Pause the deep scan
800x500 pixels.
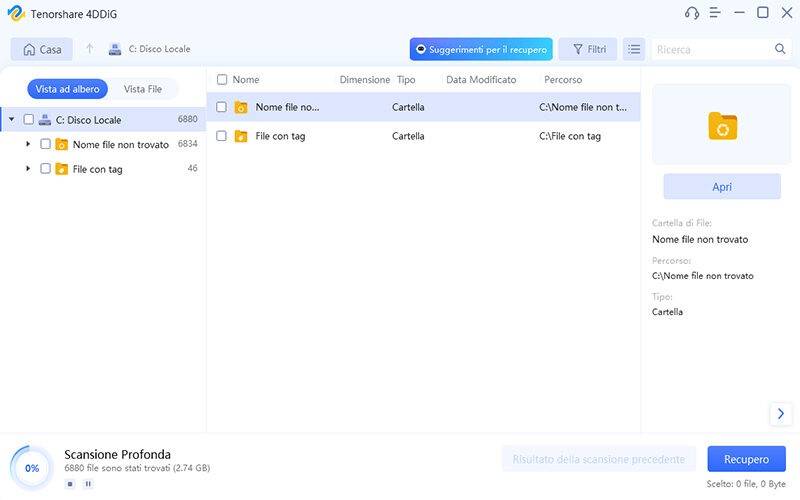(x=88, y=484)
